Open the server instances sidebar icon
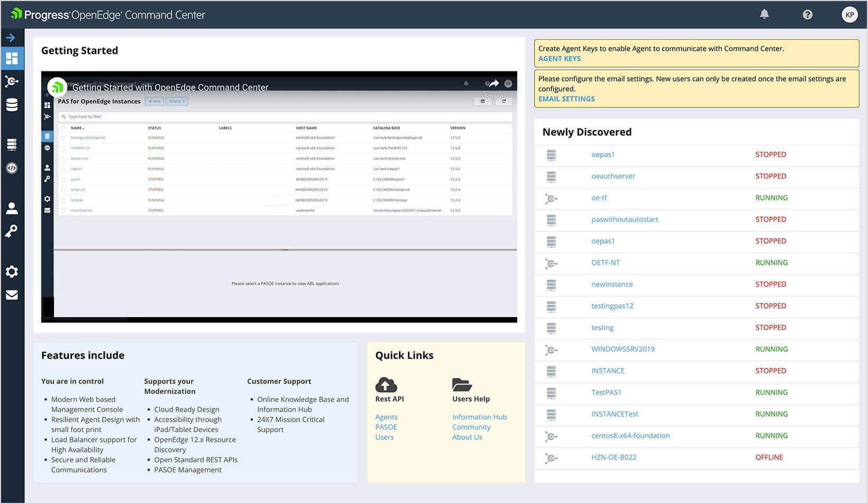 pos(12,145)
